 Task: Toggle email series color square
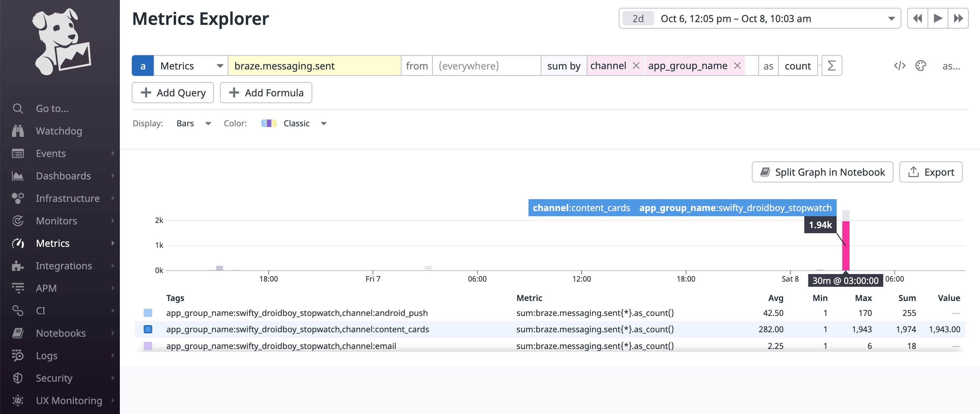[x=148, y=346]
